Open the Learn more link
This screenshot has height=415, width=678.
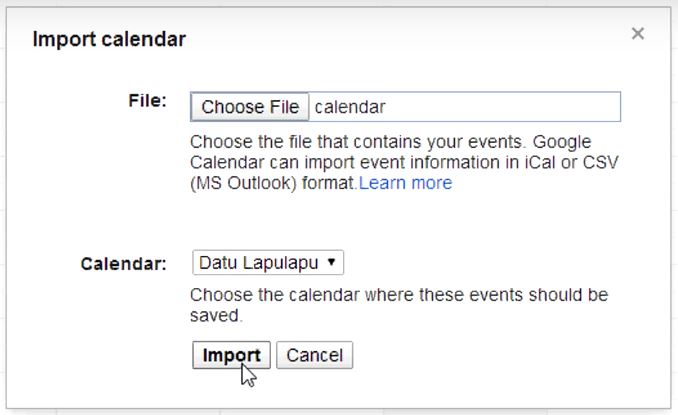[x=405, y=183]
